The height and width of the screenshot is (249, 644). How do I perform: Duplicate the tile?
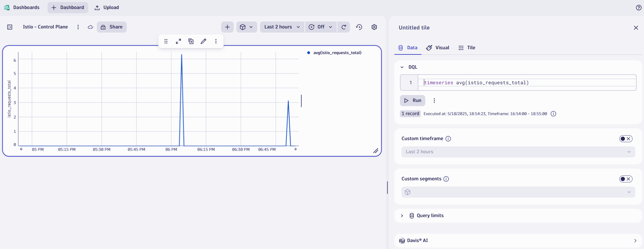point(191,41)
